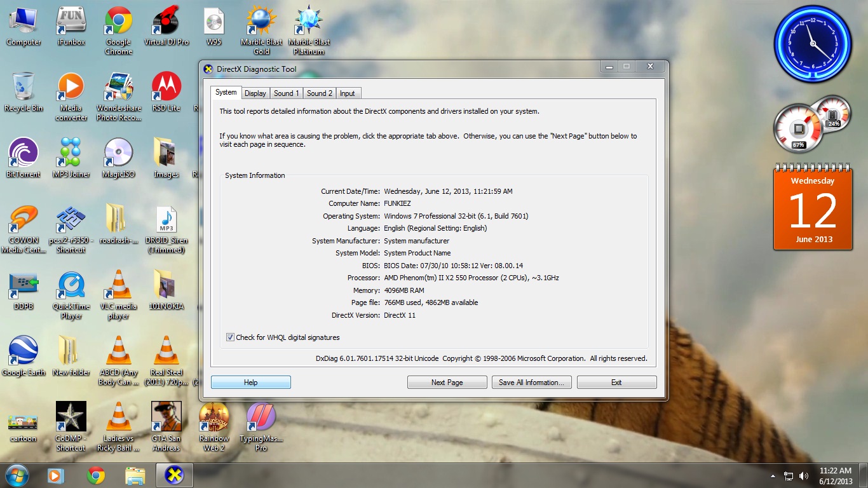
Task: Open the Marble Blast Gold desktop icon
Action: pos(261,23)
